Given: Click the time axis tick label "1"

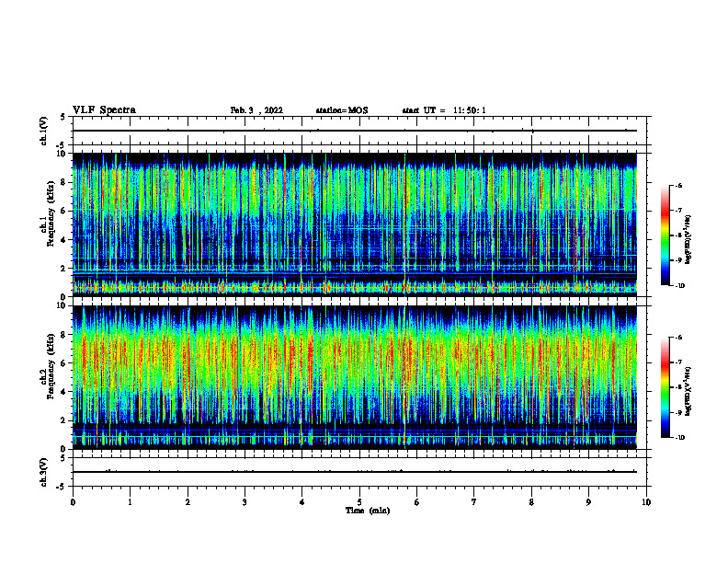Looking at the screenshot, I should tap(130, 502).
